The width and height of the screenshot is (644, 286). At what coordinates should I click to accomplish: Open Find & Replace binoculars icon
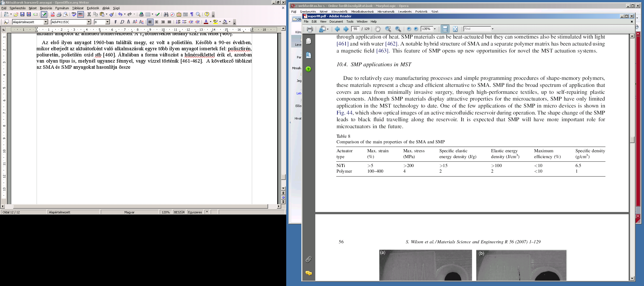(x=166, y=14)
